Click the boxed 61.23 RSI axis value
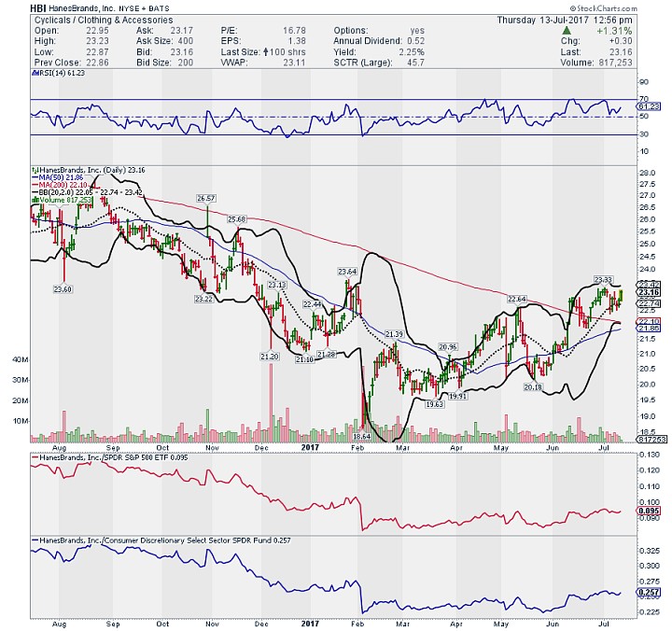Viewport: 672px width, 631px height. (650, 106)
